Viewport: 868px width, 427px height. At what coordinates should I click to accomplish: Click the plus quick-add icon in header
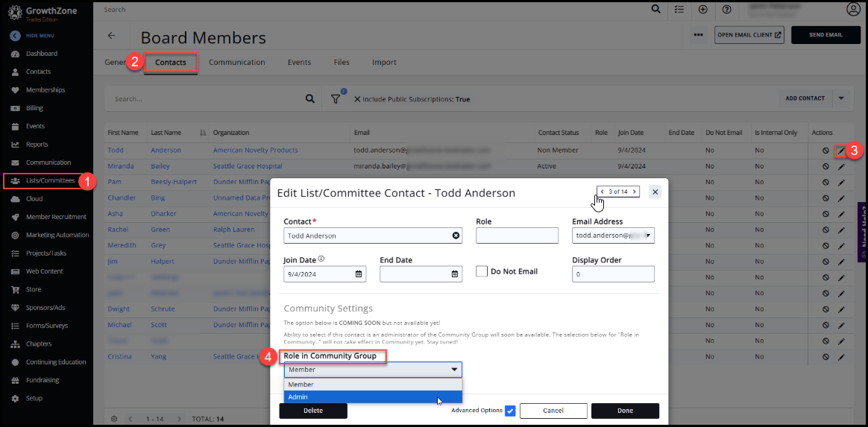(x=703, y=10)
